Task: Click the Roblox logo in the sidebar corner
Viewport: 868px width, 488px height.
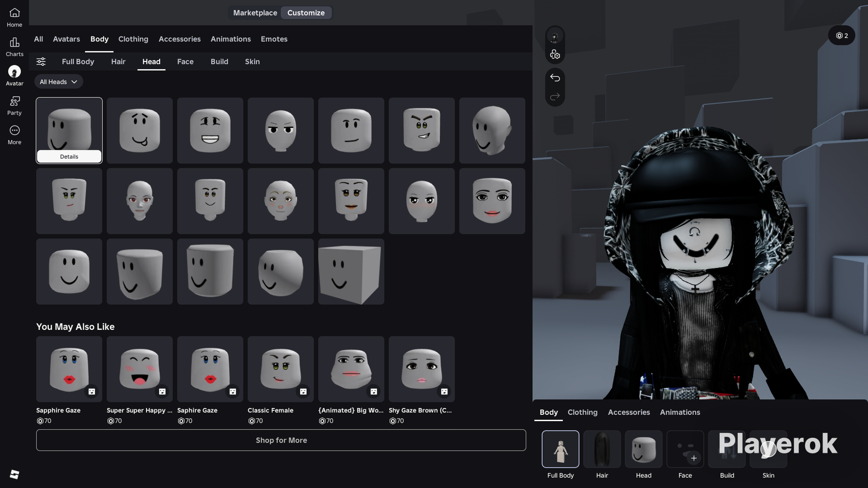Action: (14, 474)
